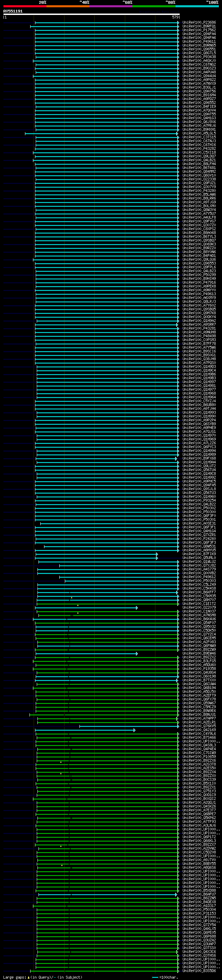Image resolution: width=222 pixels, height=980 pixels.
Task: Select hit label UniRef100_A9P822
Action: pyautogui.click(x=199, y=80)
